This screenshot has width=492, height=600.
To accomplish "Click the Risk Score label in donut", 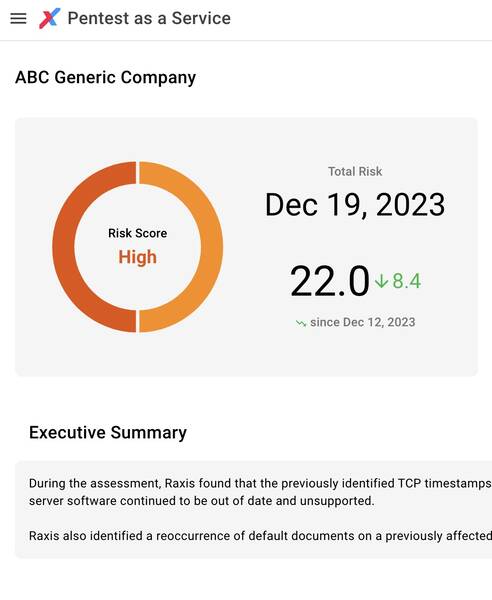I will (137, 233).
